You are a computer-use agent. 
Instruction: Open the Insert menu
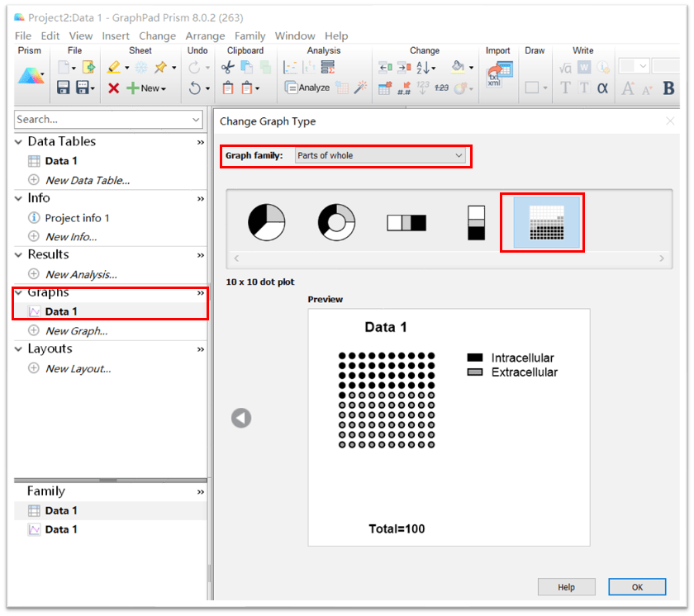(x=116, y=36)
